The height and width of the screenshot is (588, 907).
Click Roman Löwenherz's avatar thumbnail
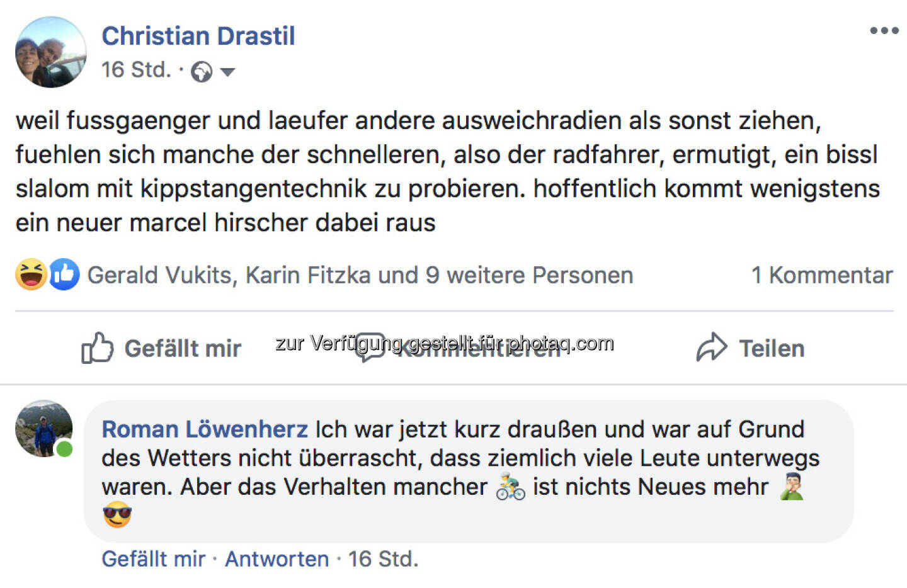pos(43,429)
